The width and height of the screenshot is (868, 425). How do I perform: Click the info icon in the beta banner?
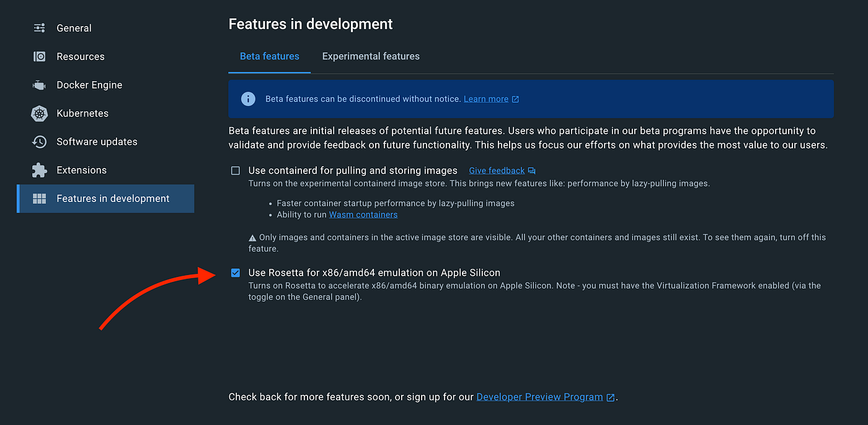tap(248, 99)
